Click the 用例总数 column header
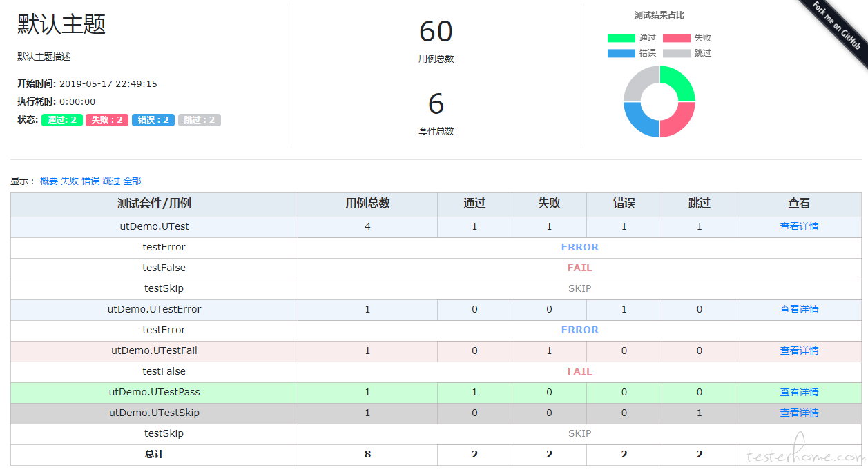This screenshot has height=474, width=868. [x=367, y=204]
